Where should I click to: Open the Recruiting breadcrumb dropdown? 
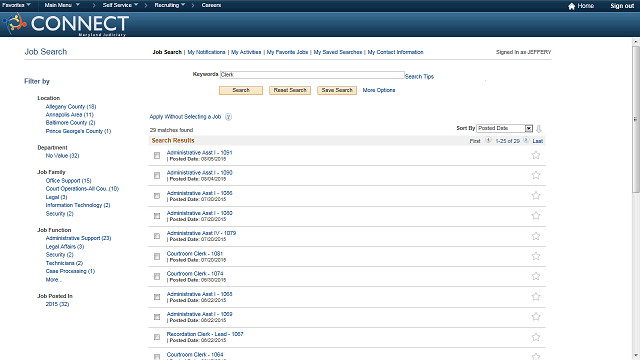tap(169, 5)
